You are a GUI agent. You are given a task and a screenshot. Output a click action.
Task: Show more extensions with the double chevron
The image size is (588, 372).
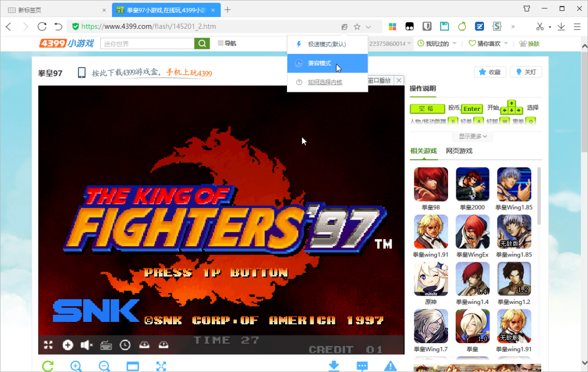pyautogui.click(x=513, y=27)
